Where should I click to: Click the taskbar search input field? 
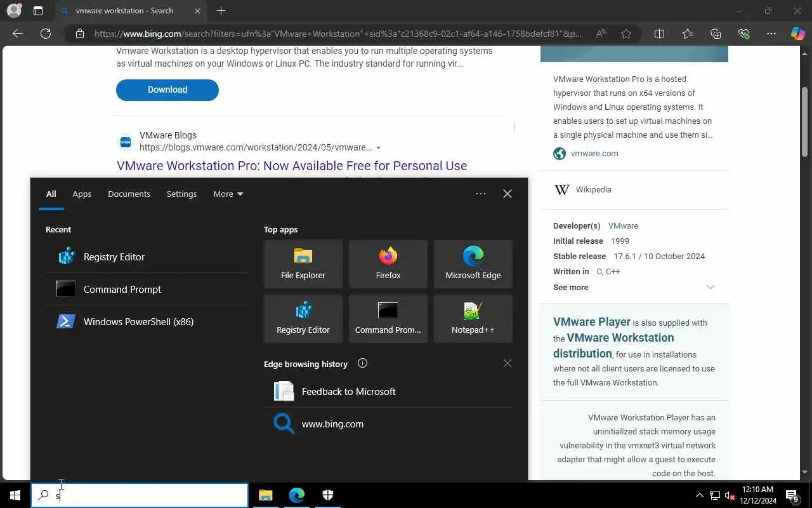tap(140, 495)
